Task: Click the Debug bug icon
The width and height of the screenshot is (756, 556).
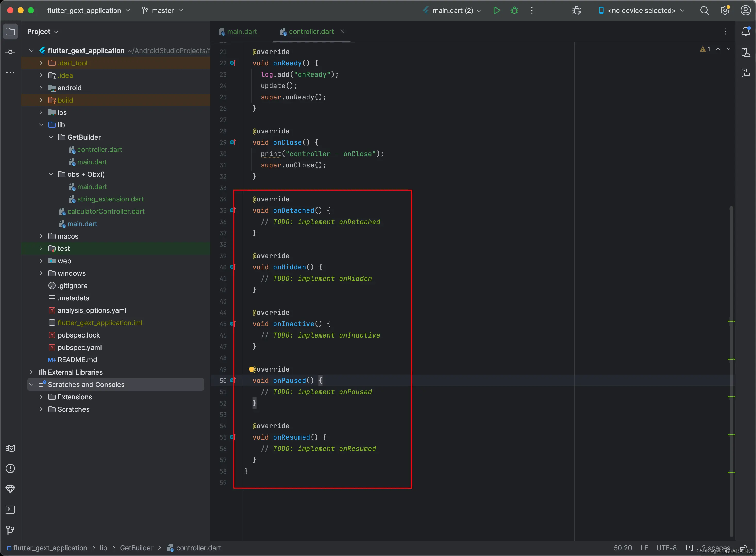Action: pyautogui.click(x=514, y=10)
